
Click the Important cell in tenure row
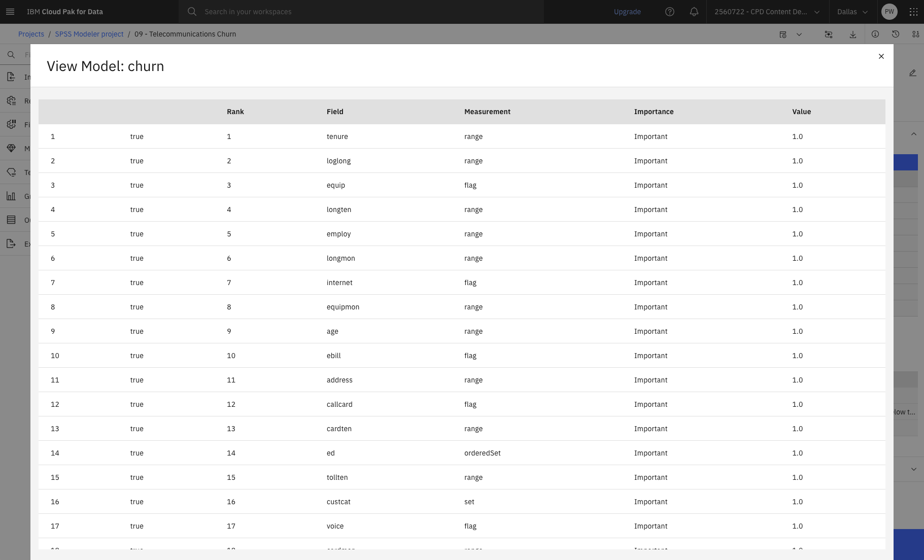tap(651, 136)
